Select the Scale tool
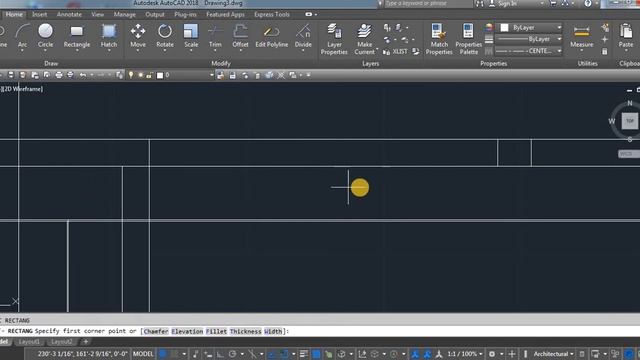This screenshot has width=640, height=360. (191, 37)
